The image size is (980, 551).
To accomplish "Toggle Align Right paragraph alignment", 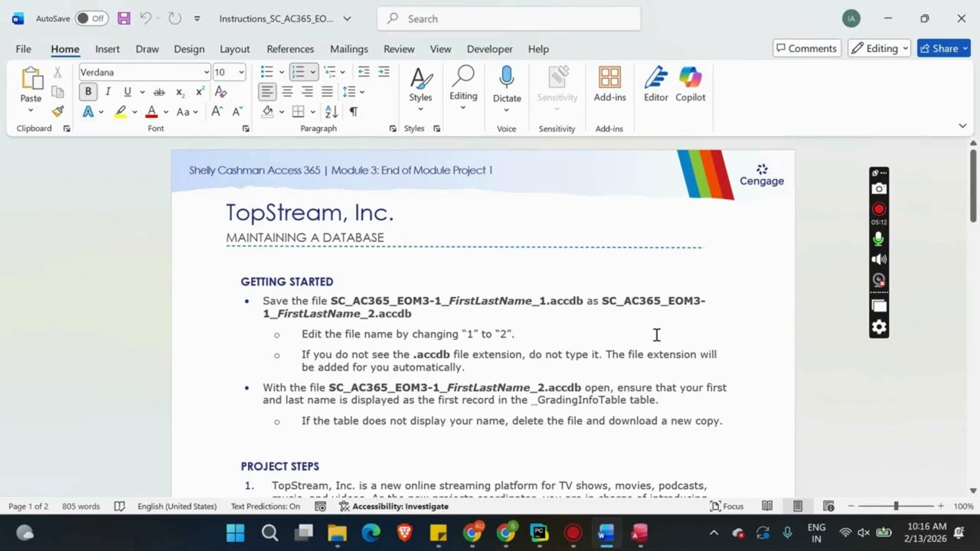I will click(x=307, y=92).
